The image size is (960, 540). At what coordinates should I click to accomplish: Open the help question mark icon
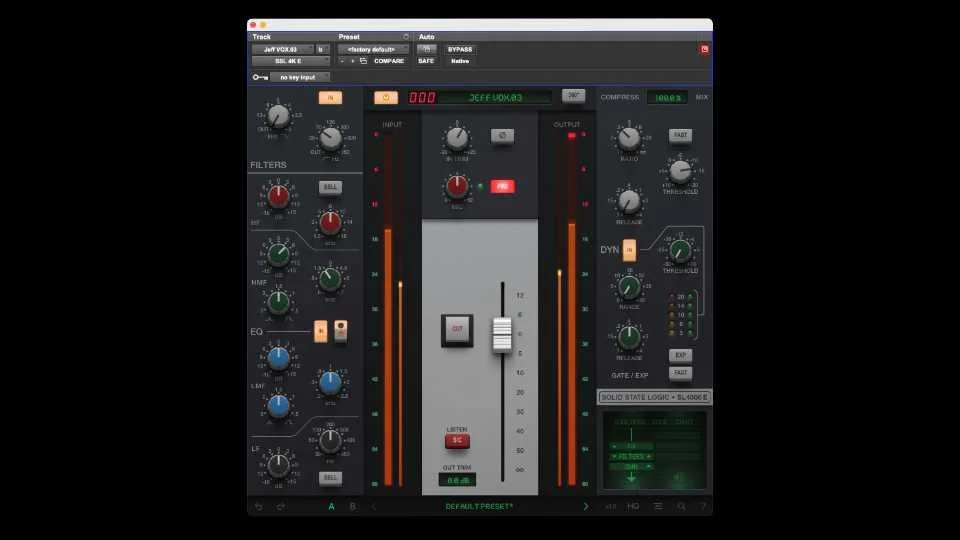coord(703,506)
